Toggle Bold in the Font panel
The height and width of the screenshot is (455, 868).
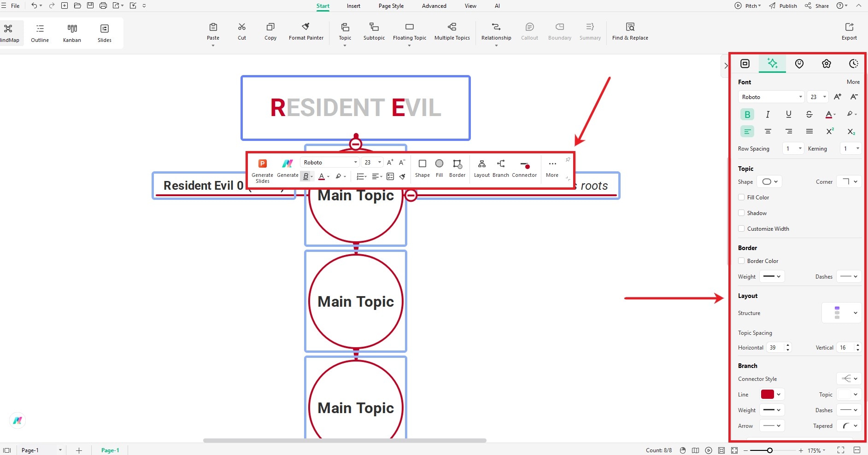pyautogui.click(x=747, y=114)
